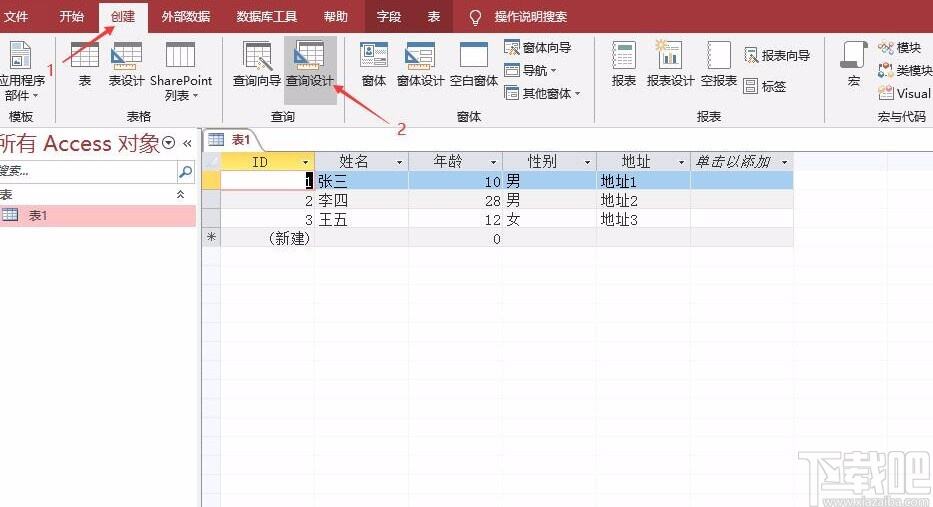The height and width of the screenshot is (507, 933).
Task: Click cell 张三
Action: click(x=361, y=181)
